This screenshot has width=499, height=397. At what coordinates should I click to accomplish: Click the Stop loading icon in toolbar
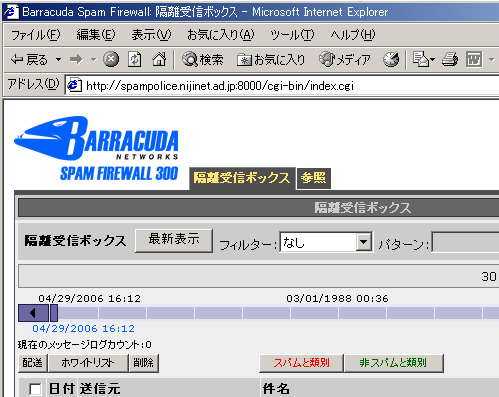[x=111, y=60]
